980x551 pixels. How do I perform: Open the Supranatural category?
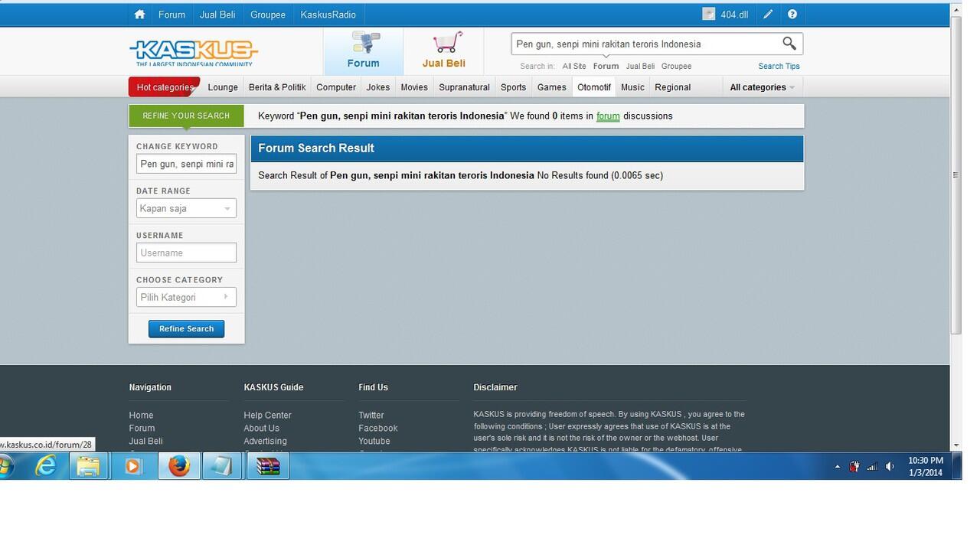tap(464, 87)
